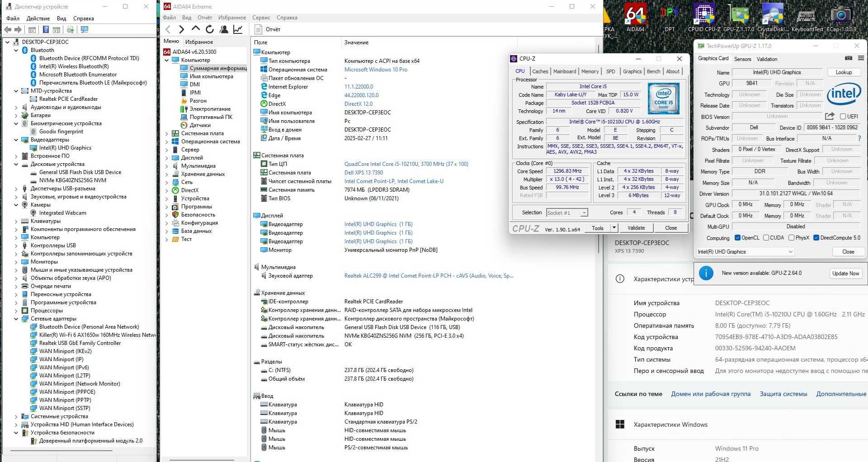Toggle the UEFI checkbox in GPU-Z
The image size is (868, 462).
(x=843, y=117)
